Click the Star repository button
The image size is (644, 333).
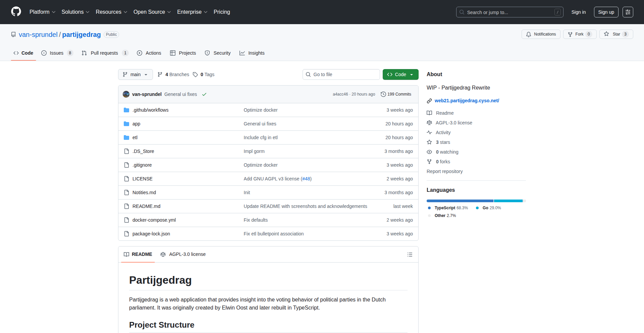point(616,34)
